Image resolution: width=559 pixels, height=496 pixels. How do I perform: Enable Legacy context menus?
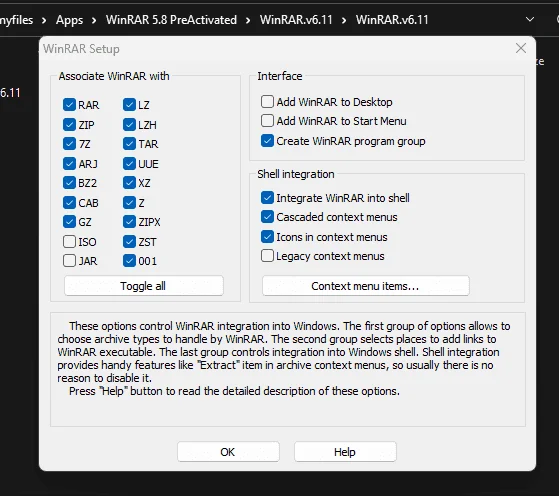[x=267, y=256]
